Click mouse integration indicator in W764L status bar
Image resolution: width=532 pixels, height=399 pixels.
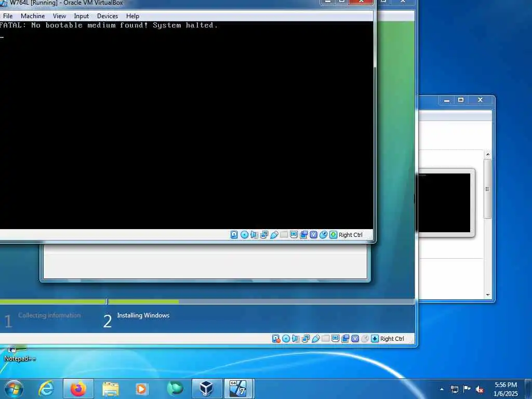(x=323, y=235)
